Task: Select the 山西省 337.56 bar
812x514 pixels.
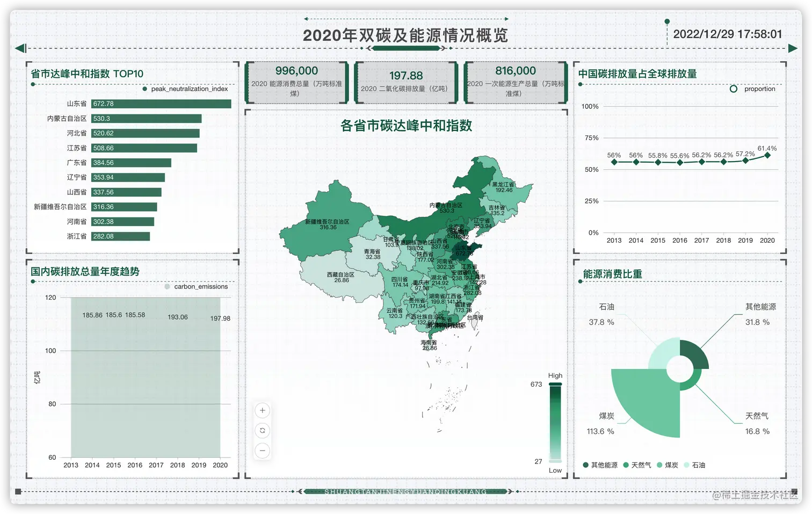Action: [126, 192]
